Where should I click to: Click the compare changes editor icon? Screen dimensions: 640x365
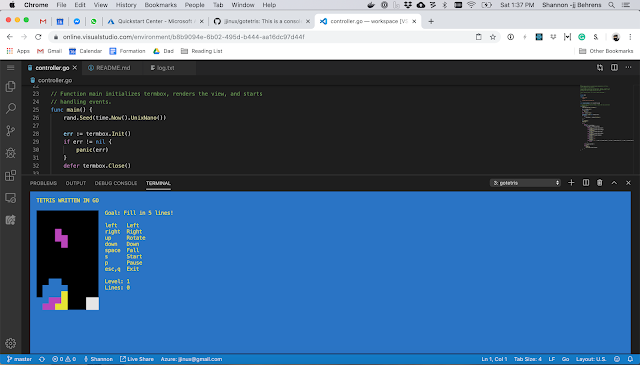pos(600,68)
